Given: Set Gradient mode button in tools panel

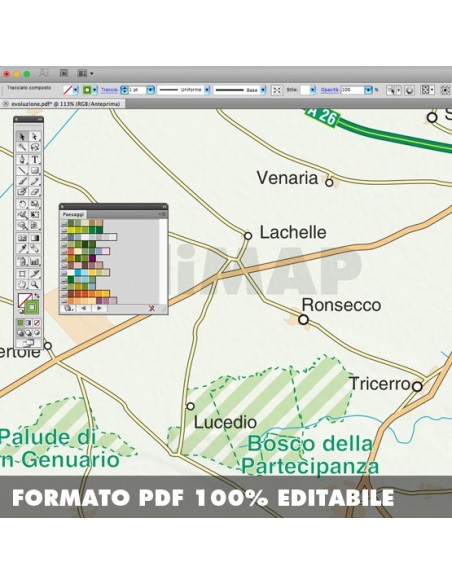Looking at the screenshot, I should tap(29, 323).
